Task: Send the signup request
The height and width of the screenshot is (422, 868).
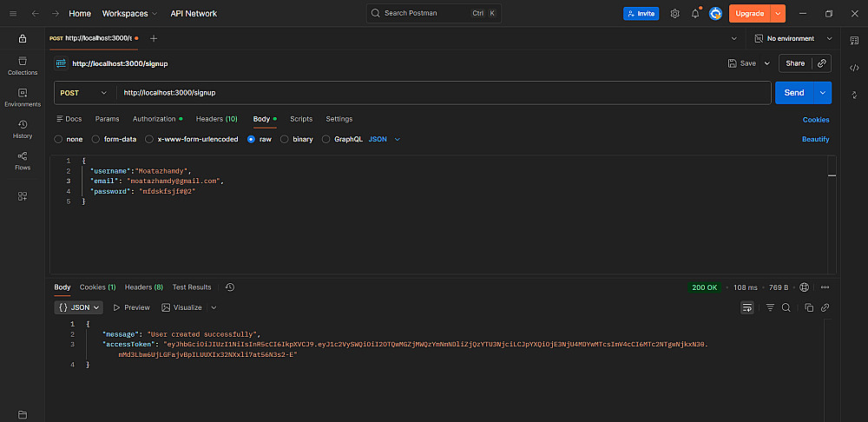Action: click(x=793, y=93)
